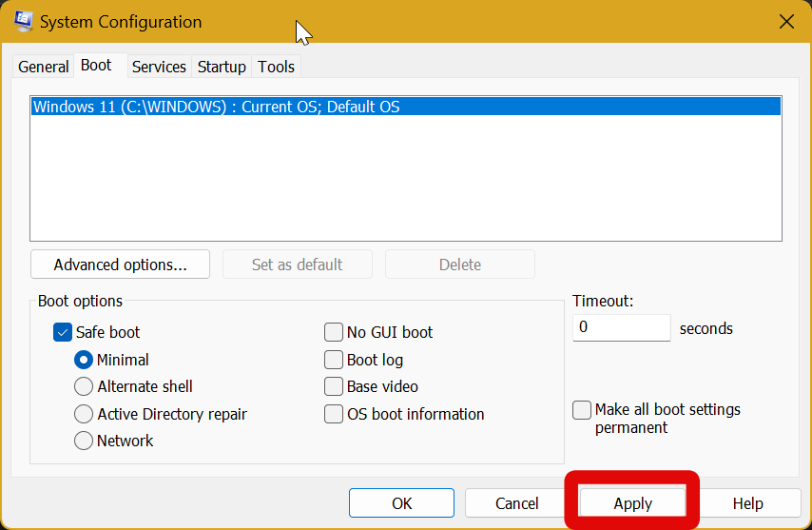Go to the Startup tab
This screenshot has width=812, height=530.
click(x=222, y=67)
